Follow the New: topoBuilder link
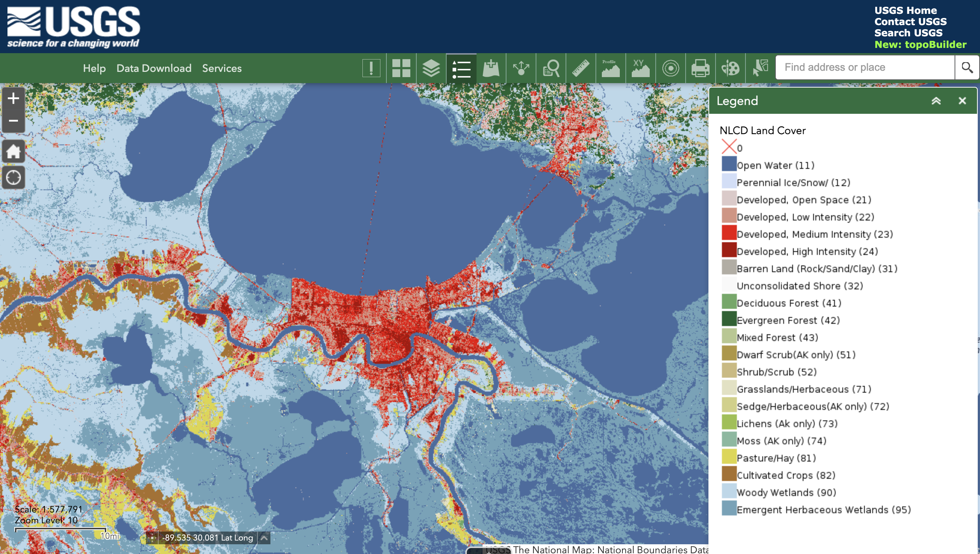 point(920,44)
